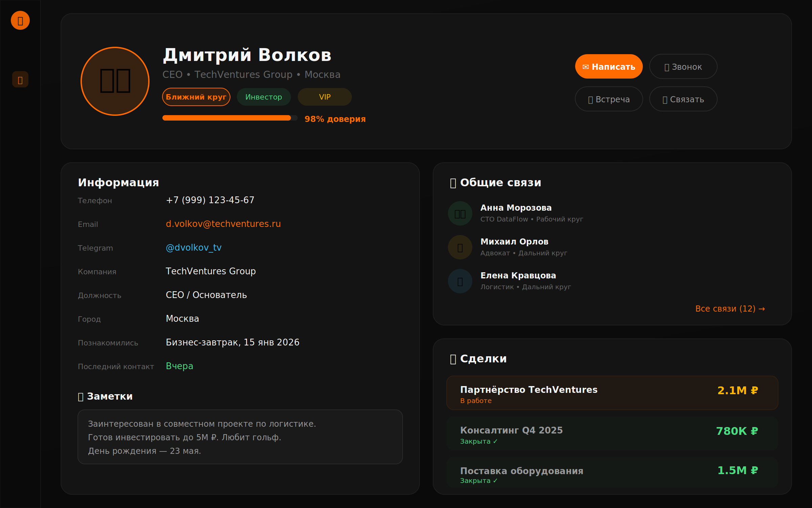Expand the Поставка оборудования deal
The height and width of the screenshot is (508, 812).
tap(612, 474)
